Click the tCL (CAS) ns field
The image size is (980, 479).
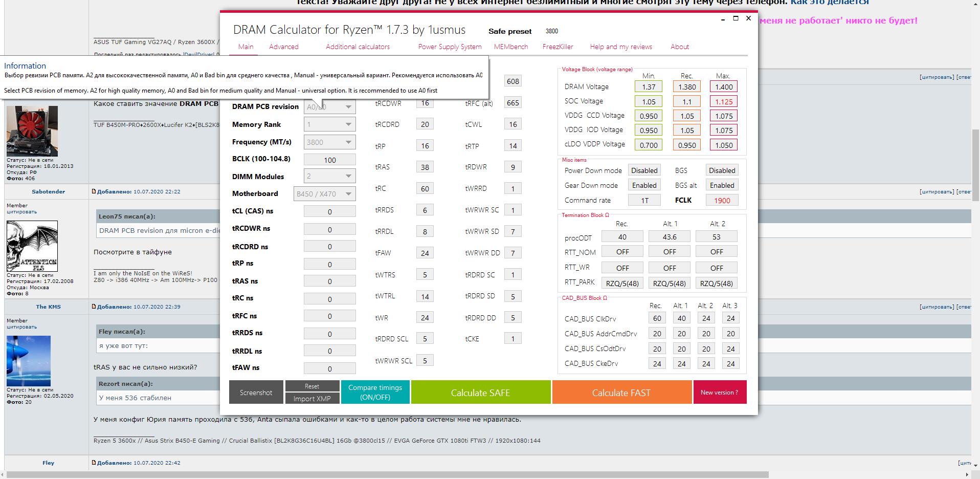(329, 211)
